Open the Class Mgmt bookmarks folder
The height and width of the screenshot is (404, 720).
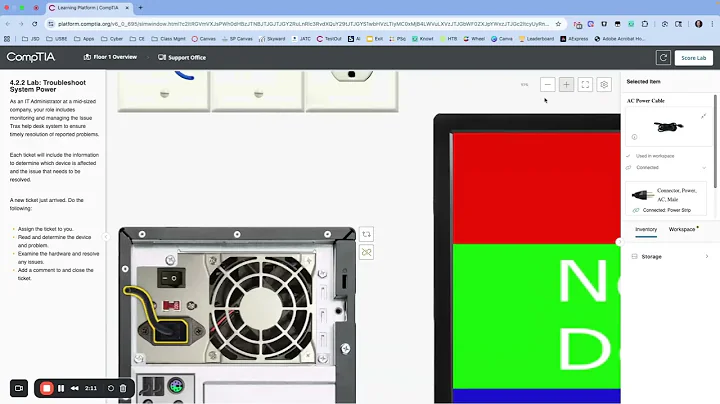click(x=168, y=39)
